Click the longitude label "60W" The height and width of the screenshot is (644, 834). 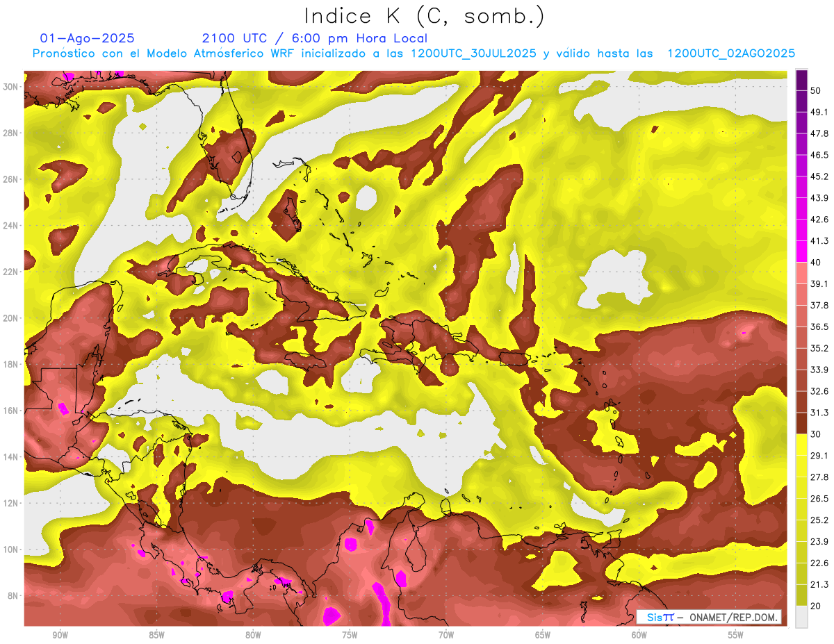(639, 635)
